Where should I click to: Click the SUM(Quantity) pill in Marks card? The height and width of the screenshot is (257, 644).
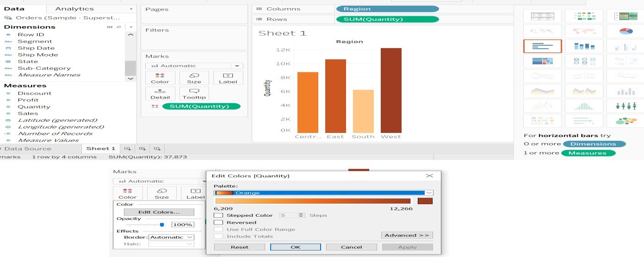click(x=201, y=107)
